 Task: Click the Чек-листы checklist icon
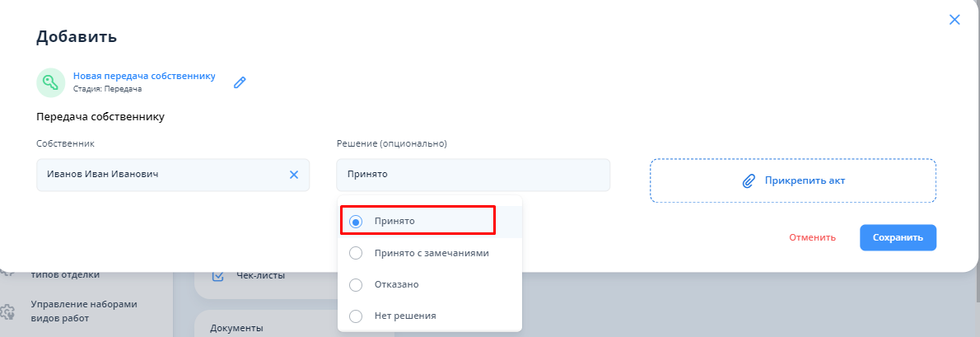click(218, 276)
